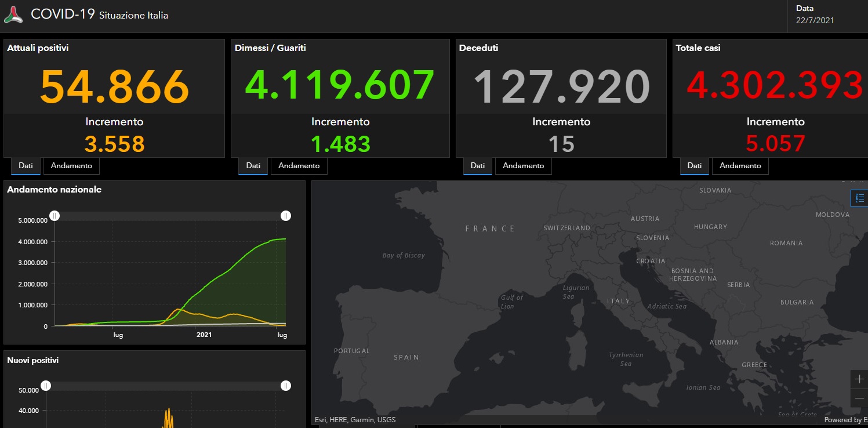Select the Dati tab under Attuali positivi
Viewport: 868px width, 428px height.
pos(26,166)
